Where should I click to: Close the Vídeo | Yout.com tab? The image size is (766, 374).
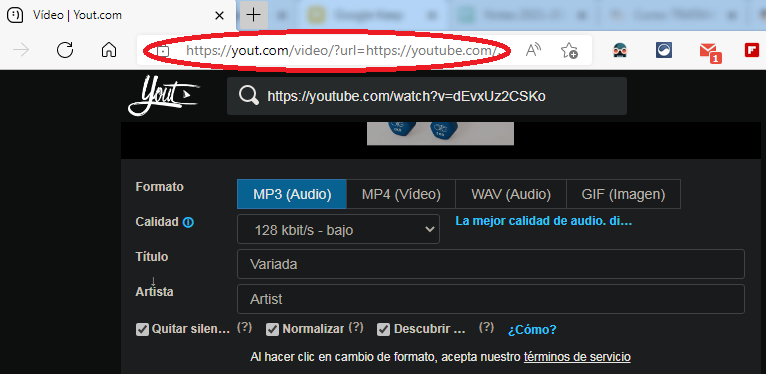coord(219,16)
